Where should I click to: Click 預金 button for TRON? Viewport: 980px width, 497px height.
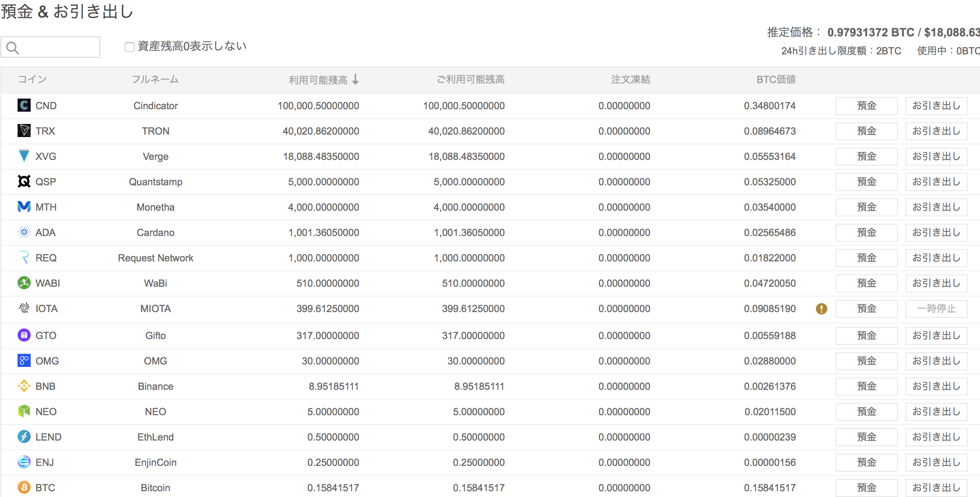[866, 131]
